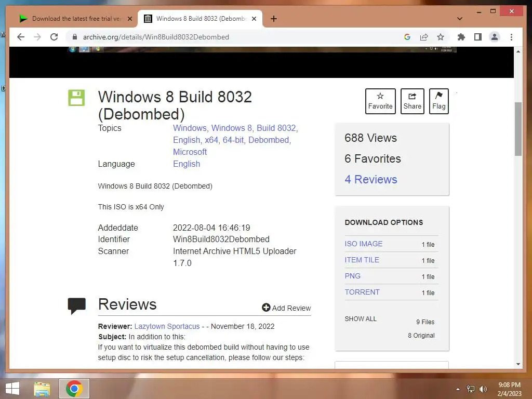Click the Google icon in address bar
Image resolution: width=532 pixels, height=399 pixels.
[407, 37]
